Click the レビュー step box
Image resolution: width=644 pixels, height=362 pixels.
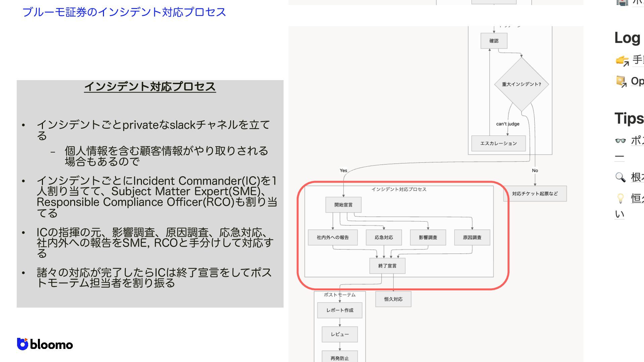339,335
